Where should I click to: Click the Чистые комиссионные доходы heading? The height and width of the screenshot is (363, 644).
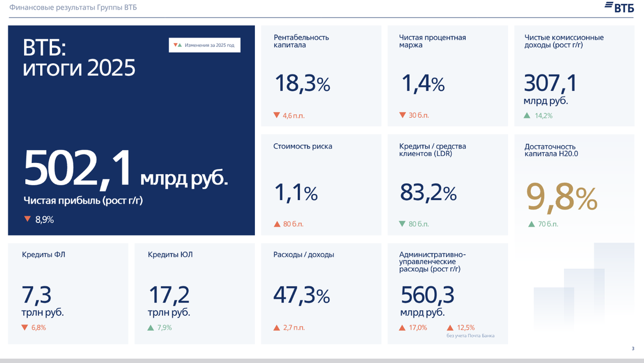click(564, 41)
